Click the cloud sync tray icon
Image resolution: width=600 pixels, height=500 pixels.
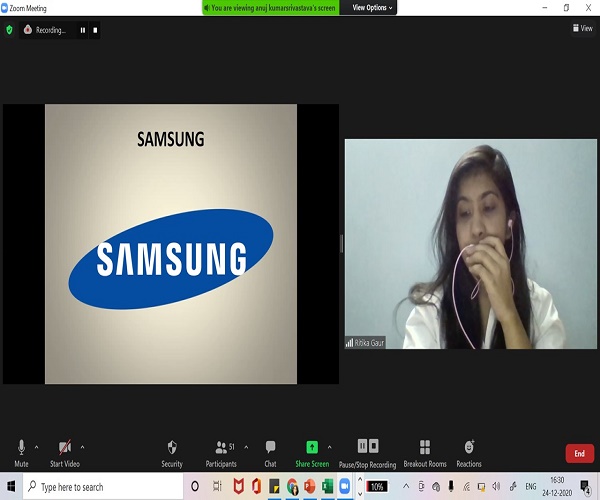coord(436,487)
